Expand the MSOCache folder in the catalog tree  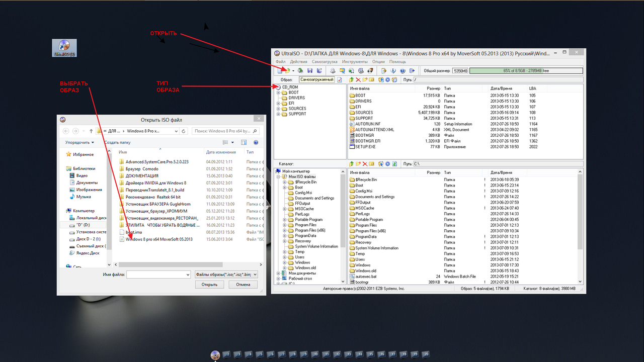tap(284, 209)
